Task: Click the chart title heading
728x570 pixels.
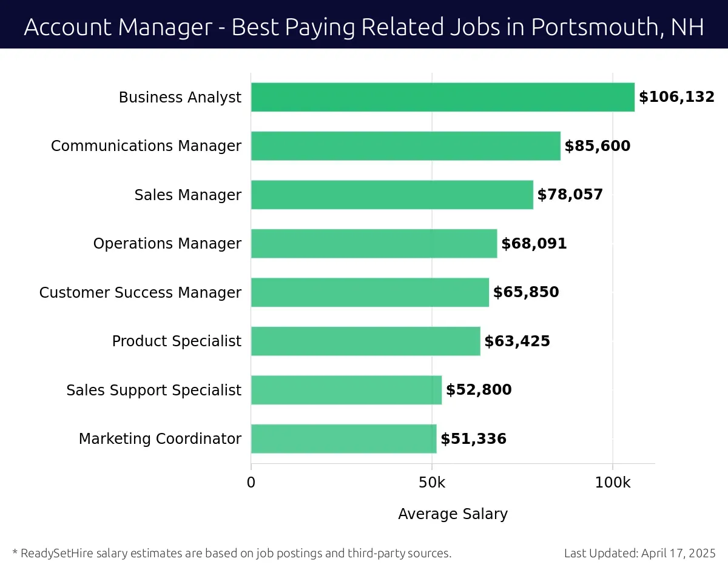Action: [x=364, y=27]
